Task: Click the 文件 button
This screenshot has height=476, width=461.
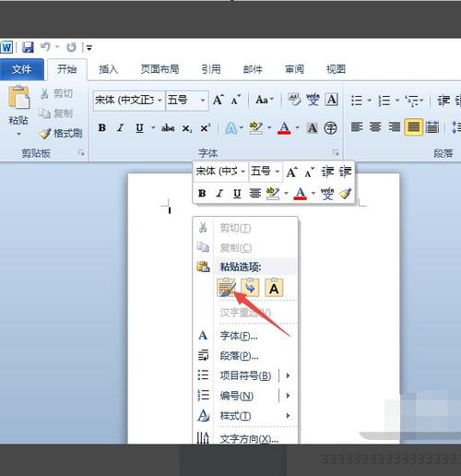Action: (21, 69)
